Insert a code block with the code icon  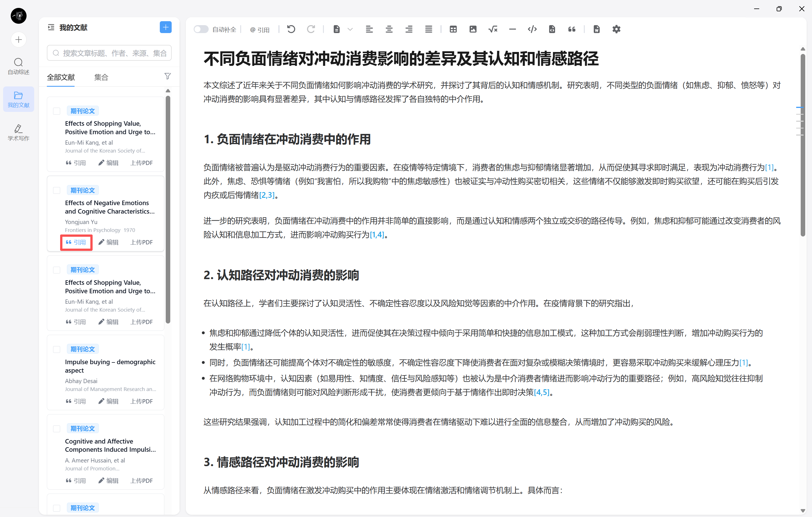pos(532,29)
